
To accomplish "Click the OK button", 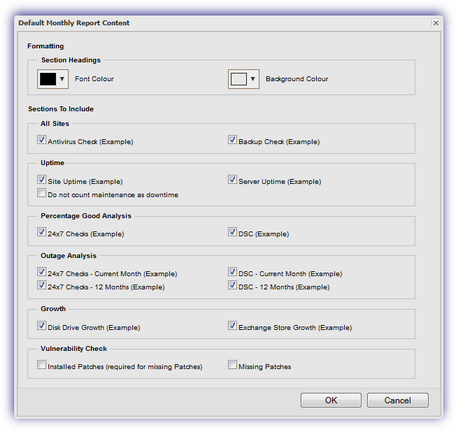I will (x=331, y=400).
